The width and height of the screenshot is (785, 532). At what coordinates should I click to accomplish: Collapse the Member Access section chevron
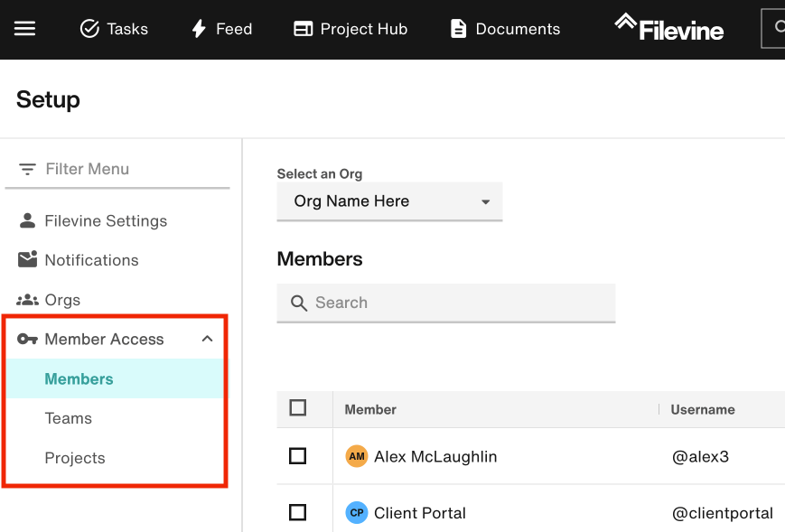coord(207,339)
